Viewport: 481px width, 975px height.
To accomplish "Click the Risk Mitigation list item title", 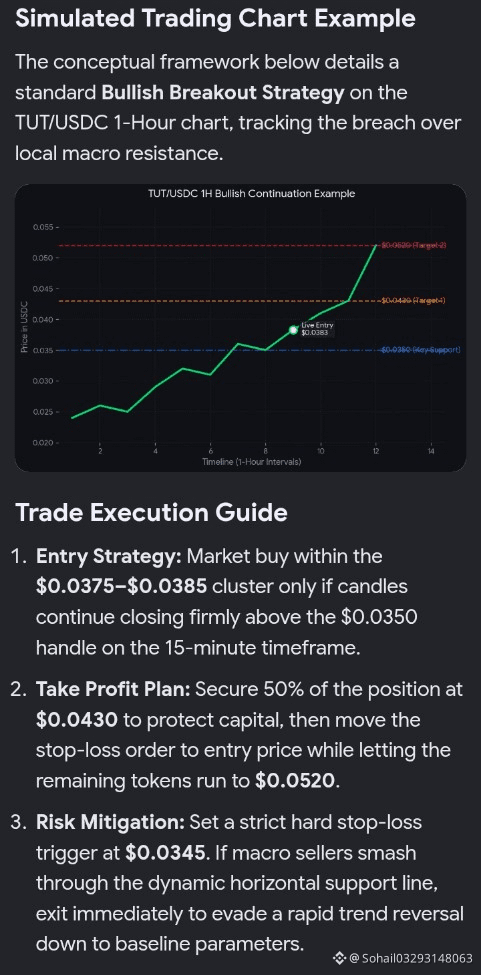I will click(x=111, y=822).
